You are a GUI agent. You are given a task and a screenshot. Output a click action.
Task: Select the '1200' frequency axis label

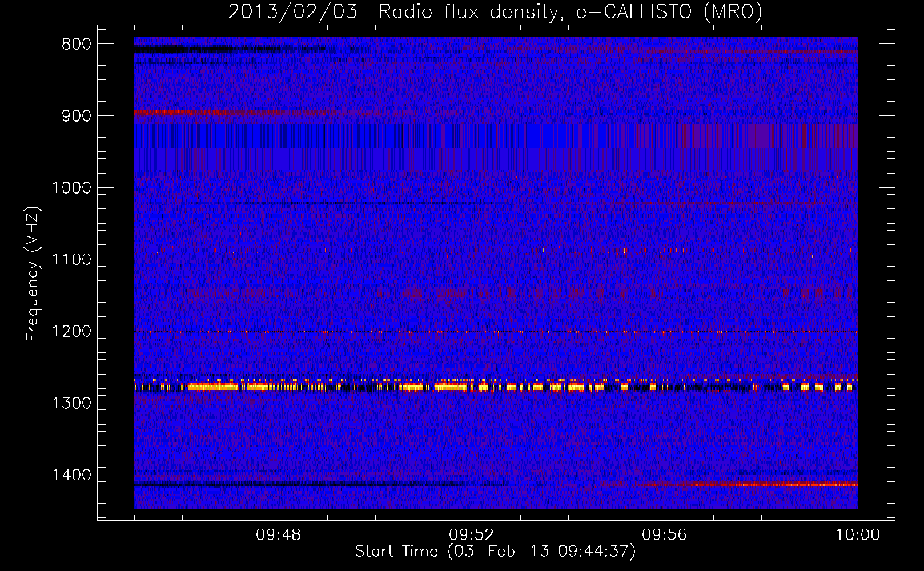click(x=71, y=332)
